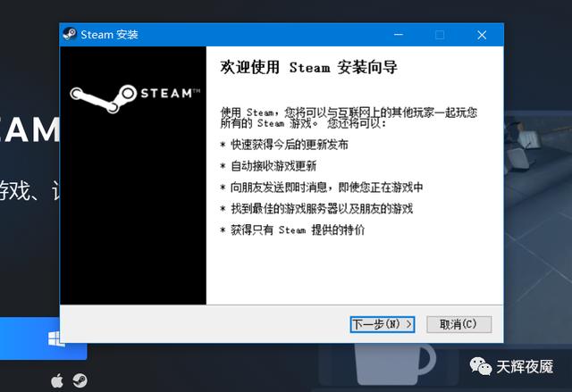Click the line 获得只有 Steam 提供的特价
The width and height of the screenshot is (572, 392).
[298, 229]
